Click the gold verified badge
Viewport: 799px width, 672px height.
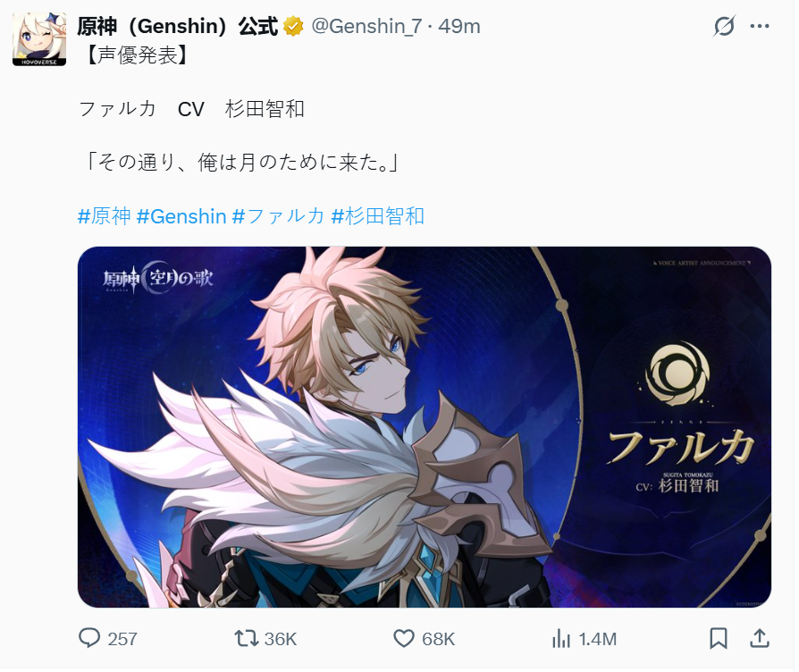coord(293,27)
